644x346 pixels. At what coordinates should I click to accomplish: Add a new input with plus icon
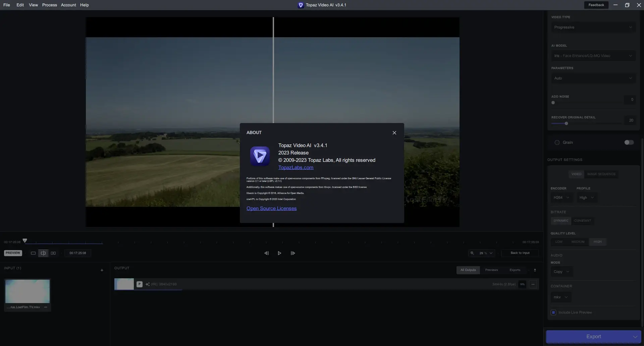click(102, 271)
